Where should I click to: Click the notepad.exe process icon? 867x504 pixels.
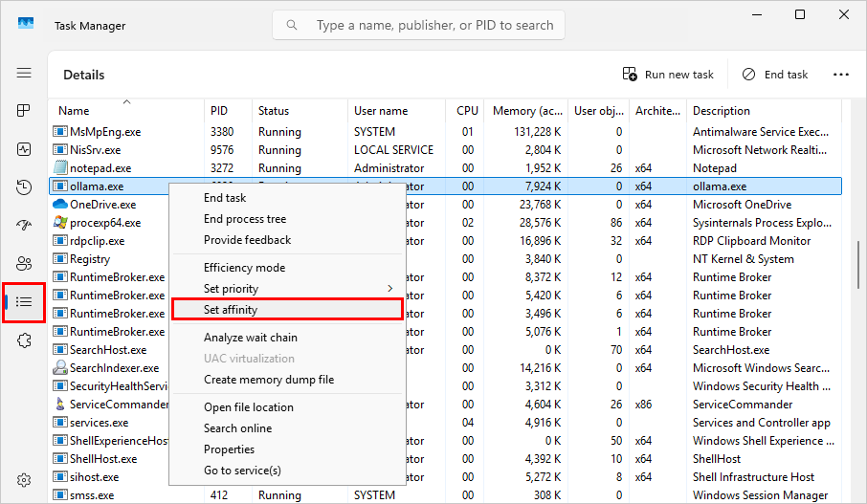coord(59,167)
